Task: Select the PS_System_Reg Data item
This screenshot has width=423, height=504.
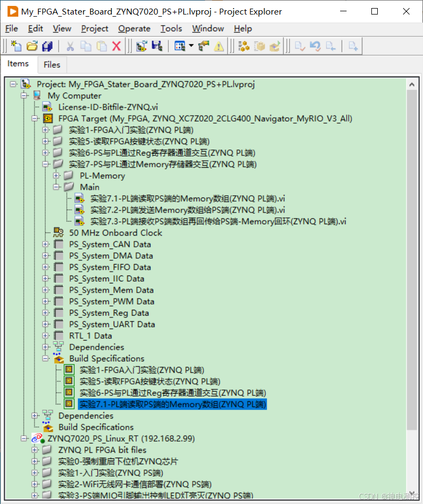Action: click(109, 313)
